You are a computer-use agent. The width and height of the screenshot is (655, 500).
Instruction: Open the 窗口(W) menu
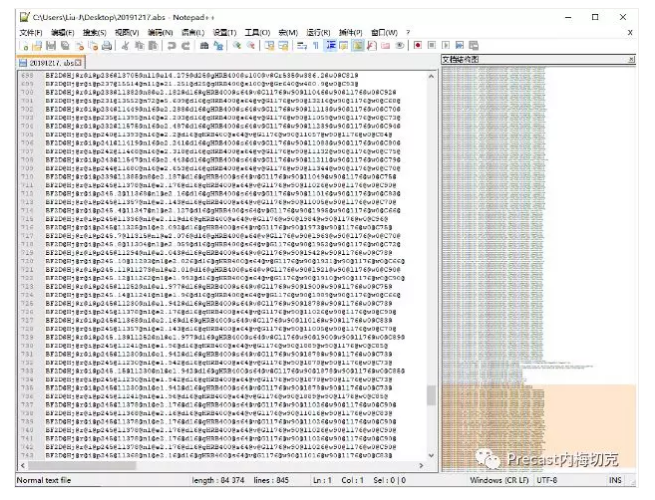[x=384, y=33]
